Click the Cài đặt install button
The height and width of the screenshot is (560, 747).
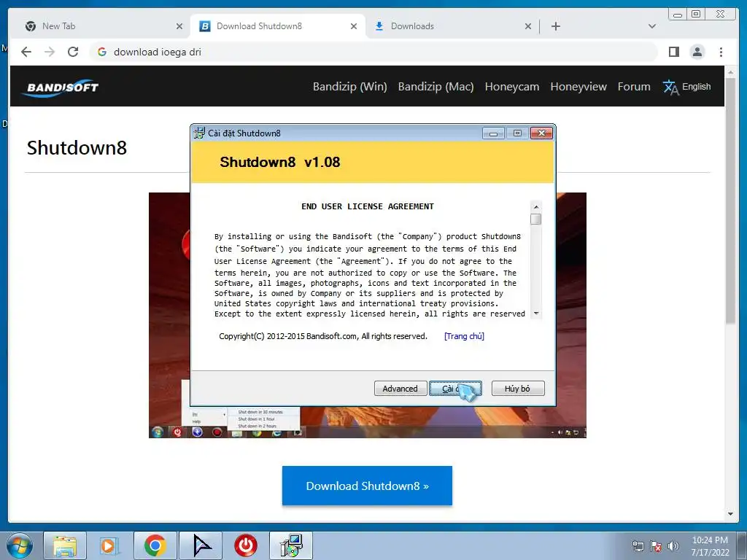pos(455,389)
